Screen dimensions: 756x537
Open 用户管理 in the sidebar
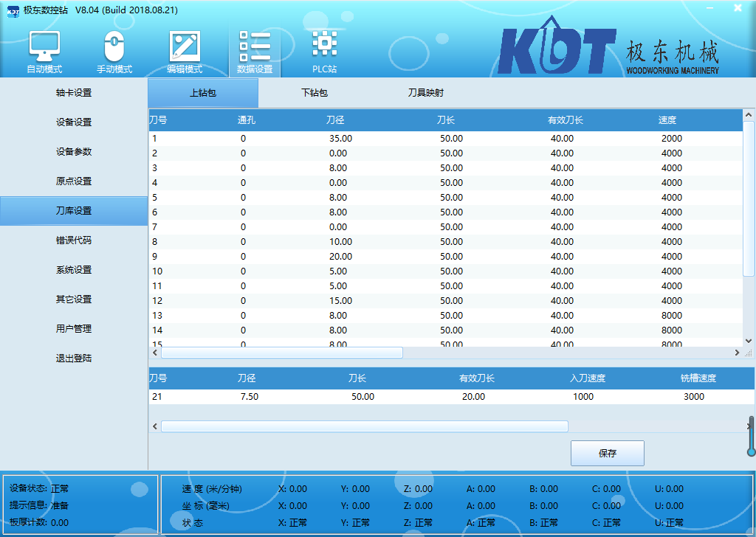click(x=74, y=329)
